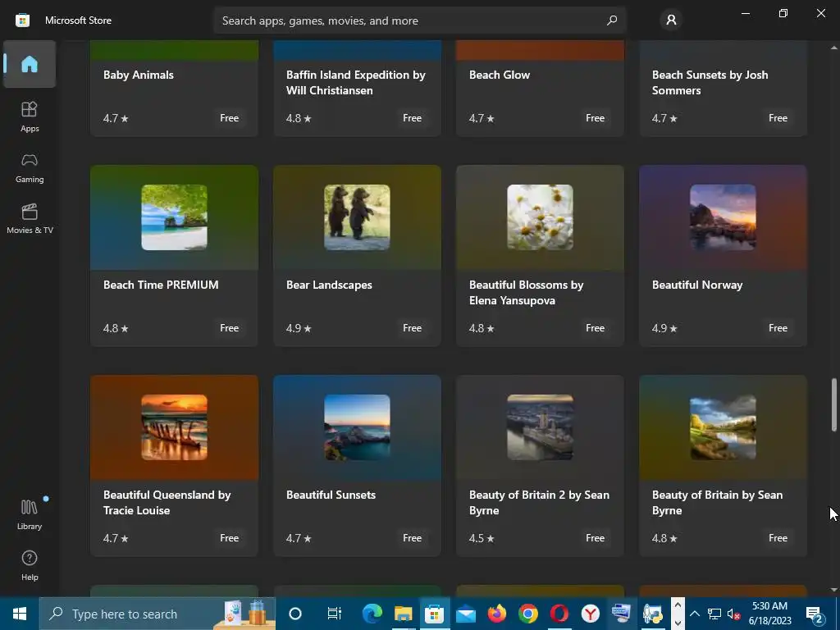
Task: Select Baffin Island Expedition title
Action: (x=356, y=83)
